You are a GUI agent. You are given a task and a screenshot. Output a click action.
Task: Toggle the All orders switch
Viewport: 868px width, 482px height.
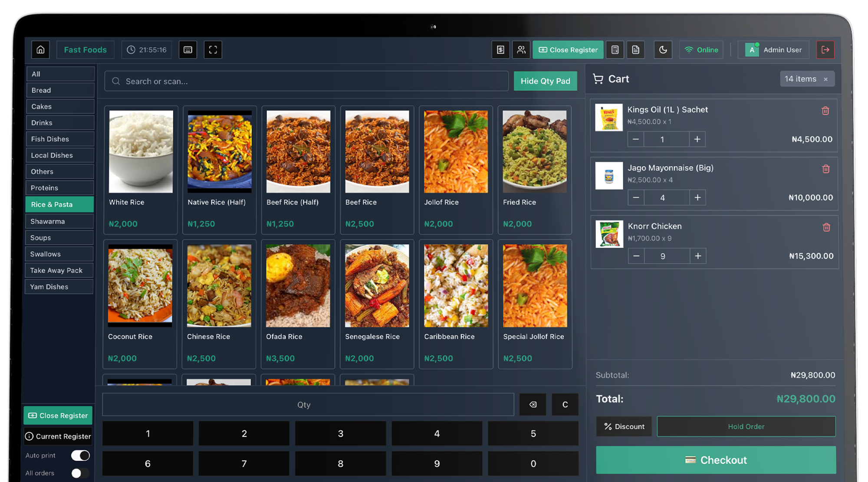pyautogui.click(x=80, y=473)
